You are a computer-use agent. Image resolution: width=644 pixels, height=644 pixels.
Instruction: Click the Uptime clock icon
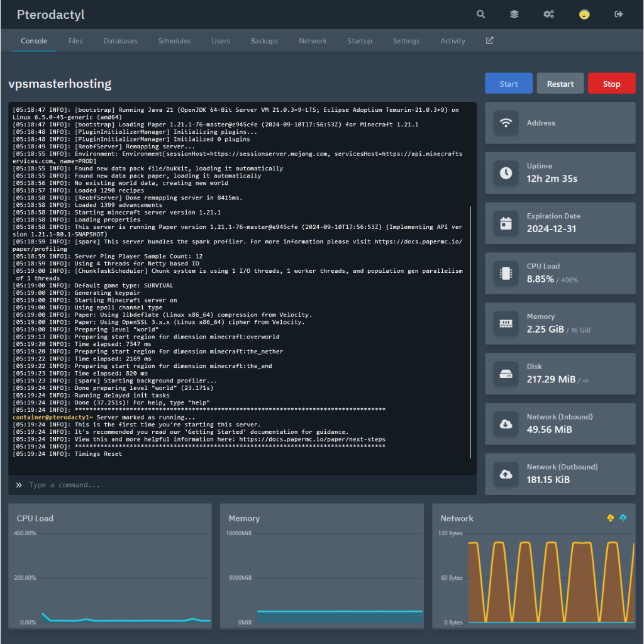tap(506, 173)
